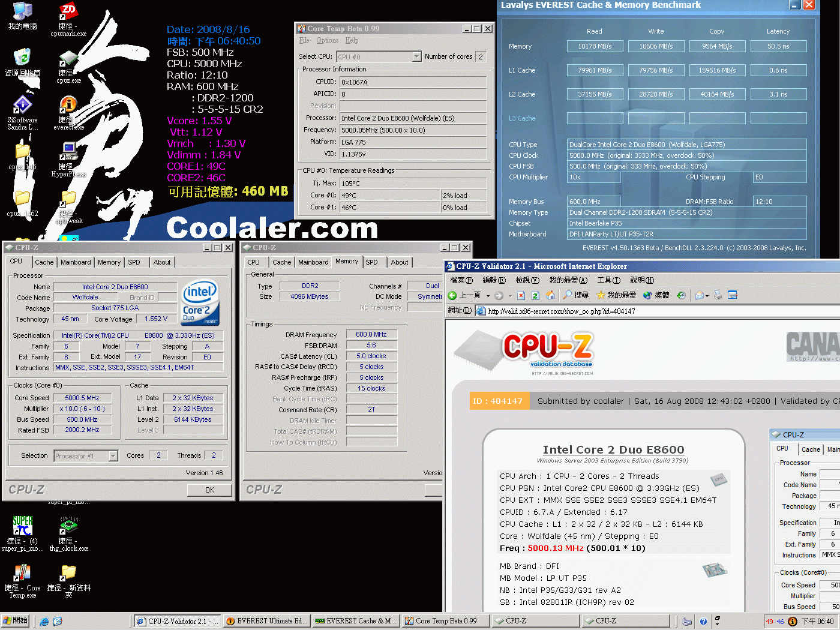Open the Help menu in Core Temp

click(352, 40)
